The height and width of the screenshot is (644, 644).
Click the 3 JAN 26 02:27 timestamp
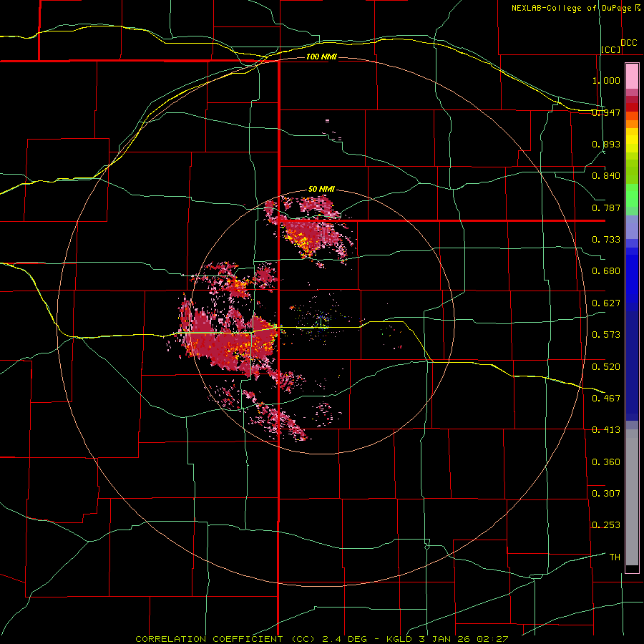[464, 639]
